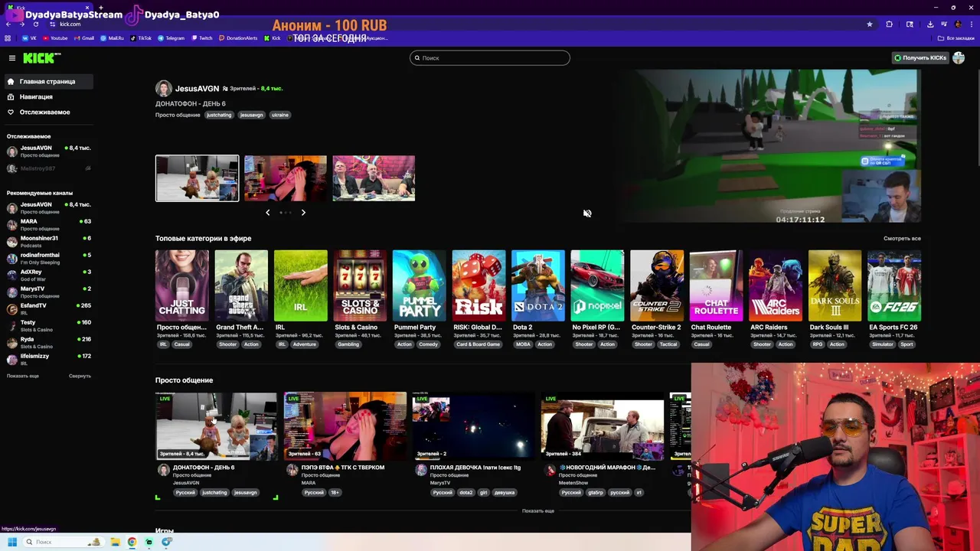Image resolution: width=980 pixels, height=551 pixels.
Task: Open the Dark Souls III category card
Action: tap(835, 285)
